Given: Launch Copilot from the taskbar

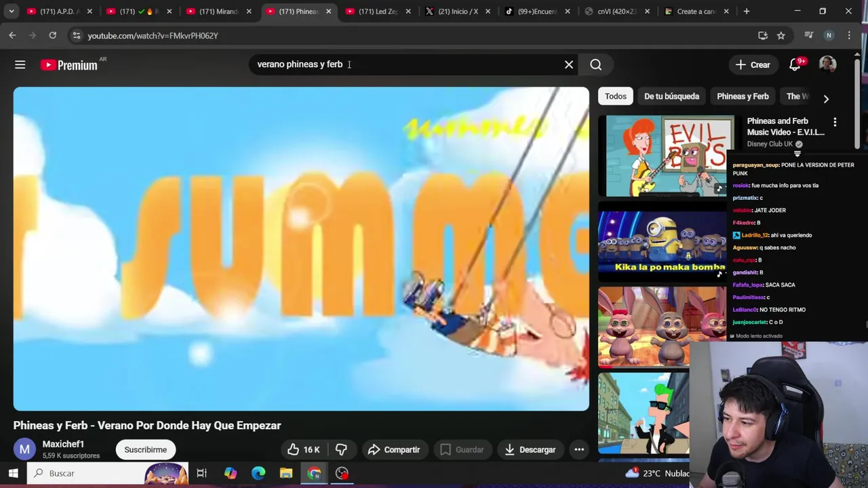Looking at the screenshot, I should (x=231, y=473).
